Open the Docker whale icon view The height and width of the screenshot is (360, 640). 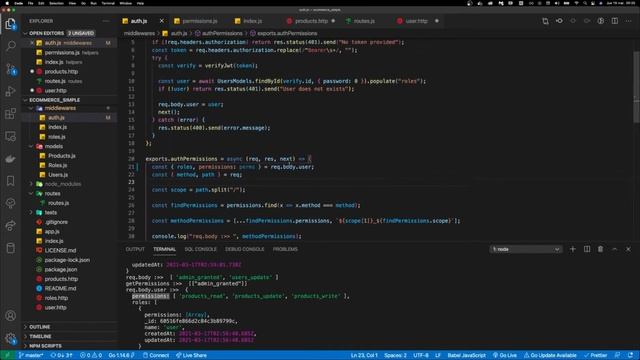tap(11, 158)
